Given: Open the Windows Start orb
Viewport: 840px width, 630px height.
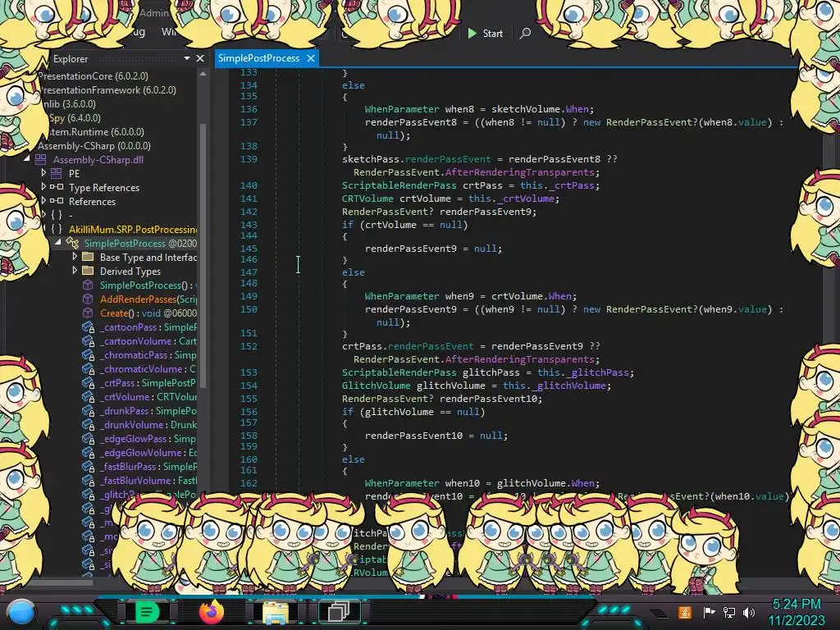Looking at the screenshot, I should (x=21, y=612).
